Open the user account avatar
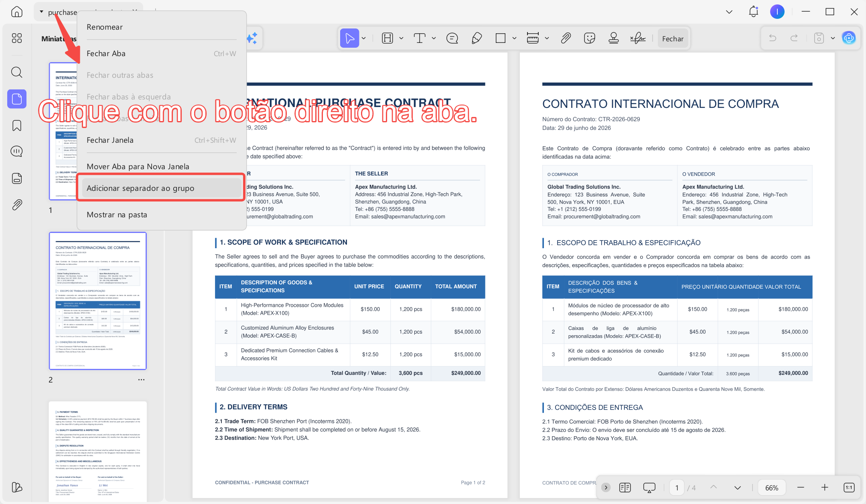 777,12
